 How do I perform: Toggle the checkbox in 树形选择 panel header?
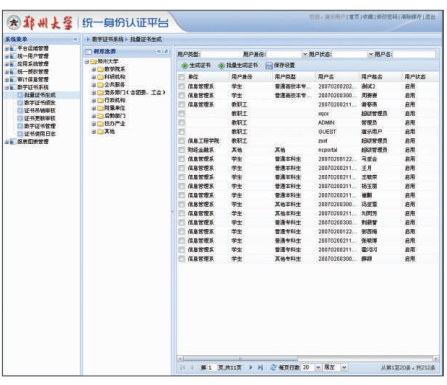coord(88,52)
